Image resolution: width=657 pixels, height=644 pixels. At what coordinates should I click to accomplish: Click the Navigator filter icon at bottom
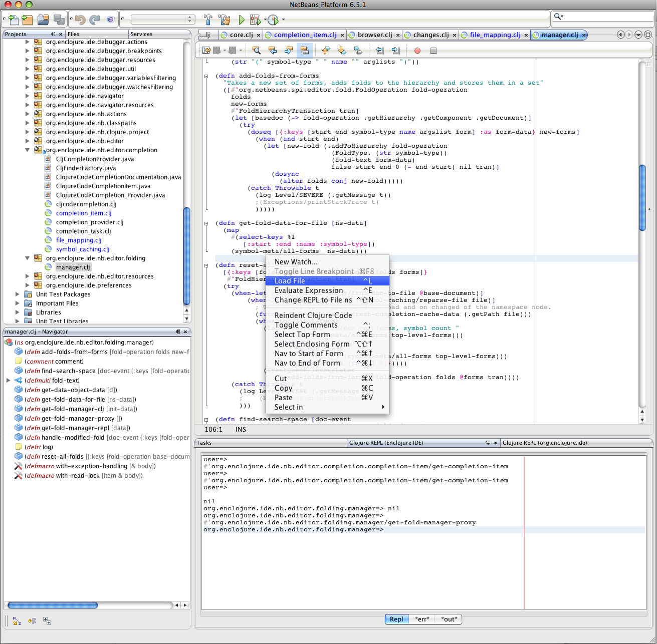pyautogui.click(x=47, y=621)
